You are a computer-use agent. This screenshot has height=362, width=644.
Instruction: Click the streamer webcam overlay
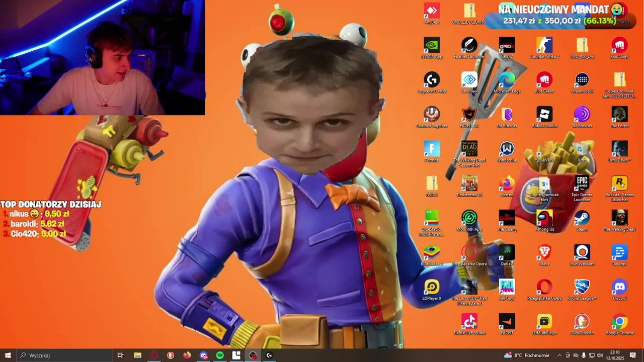click(x=103, y=58)
